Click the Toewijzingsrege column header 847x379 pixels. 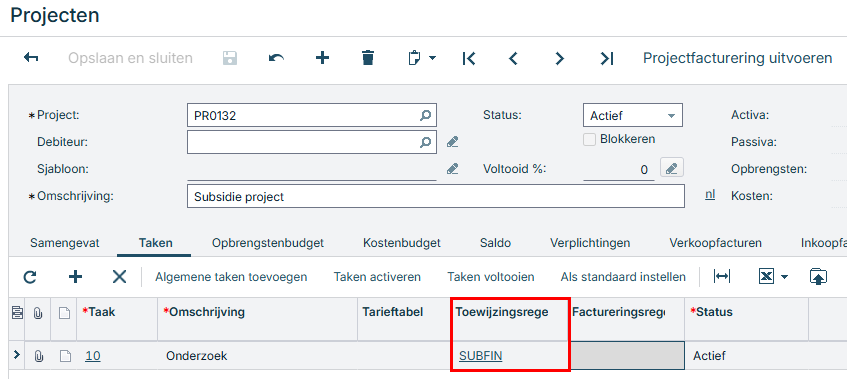(510, 319)
